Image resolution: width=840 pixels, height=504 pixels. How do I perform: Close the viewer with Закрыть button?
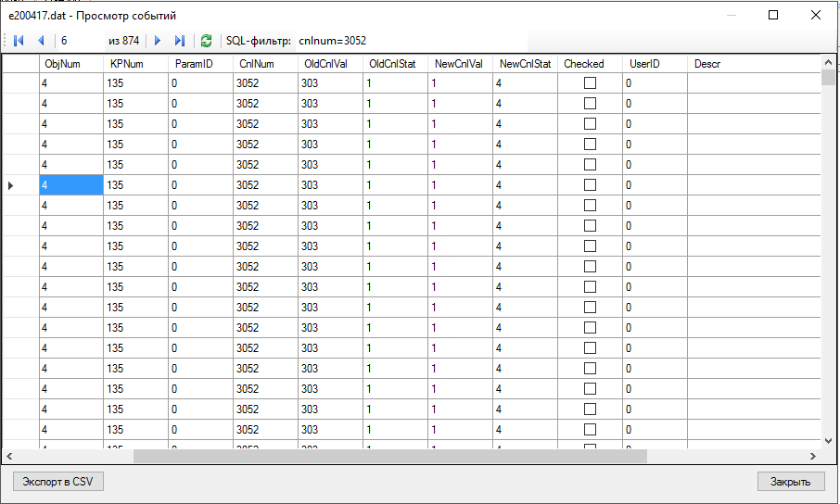pyautogui.click(x=791, y=482)
